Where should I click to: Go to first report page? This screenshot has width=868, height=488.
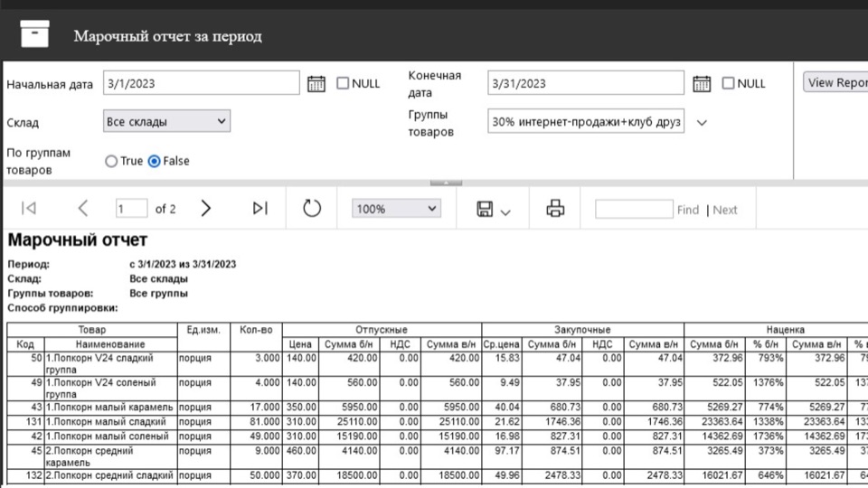28,209
